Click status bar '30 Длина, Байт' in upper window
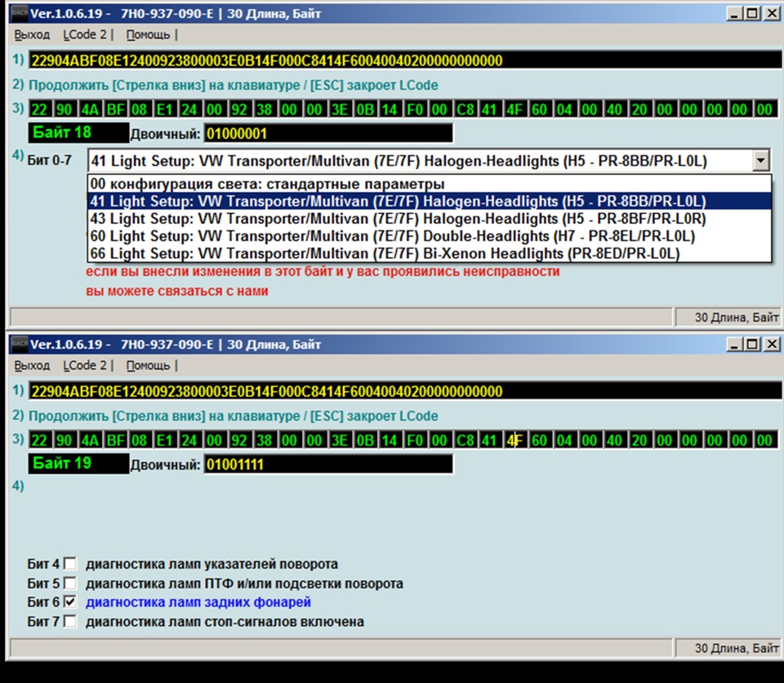Image resolution: width=784 pixels, height=683 pixels. (727, 317)
